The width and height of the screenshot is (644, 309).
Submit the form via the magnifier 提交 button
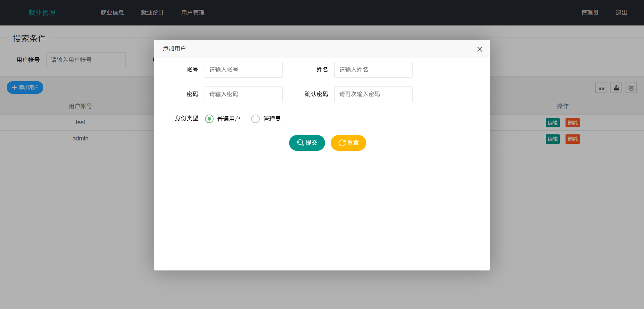307,143
